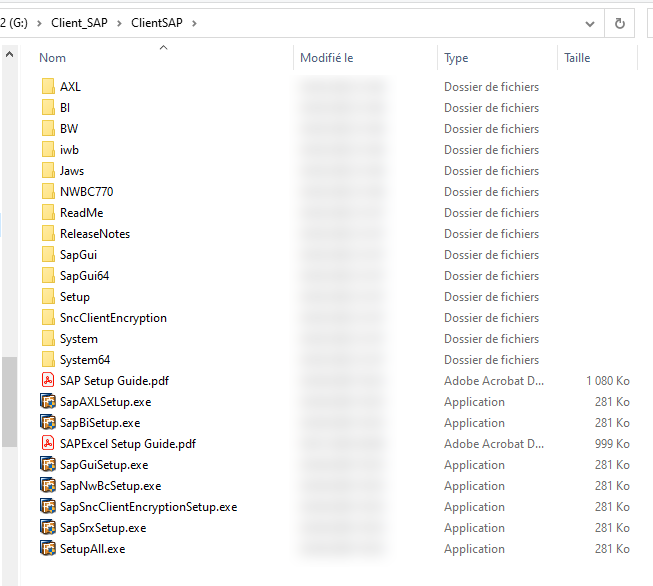Select the BI folder icon

48,107
